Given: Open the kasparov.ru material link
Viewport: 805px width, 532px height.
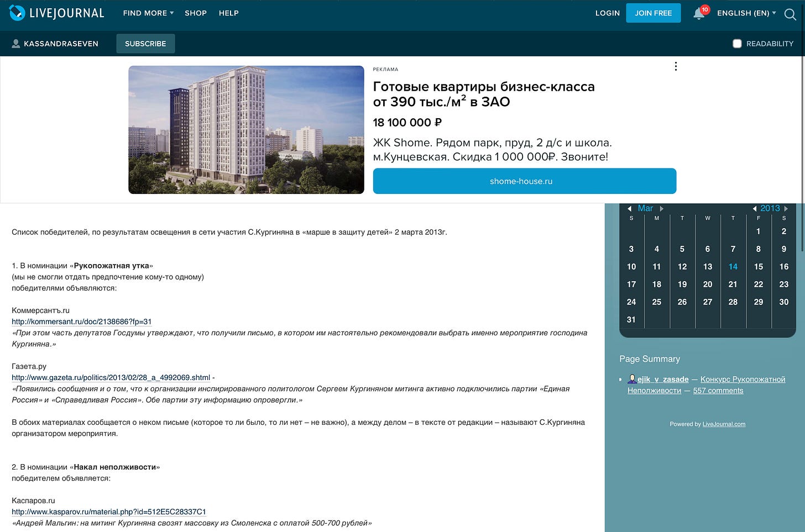Looking at the screenshot, I should click(109, 512).
